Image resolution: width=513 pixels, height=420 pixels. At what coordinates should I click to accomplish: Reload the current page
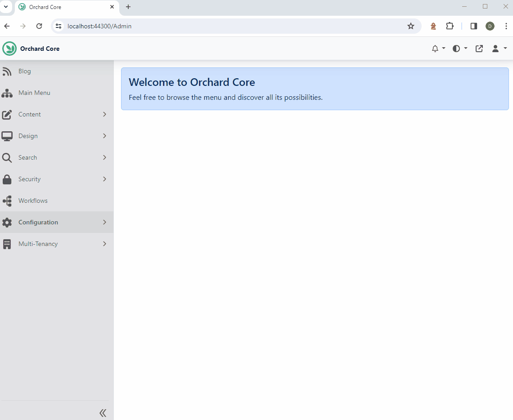coord(39,26)
